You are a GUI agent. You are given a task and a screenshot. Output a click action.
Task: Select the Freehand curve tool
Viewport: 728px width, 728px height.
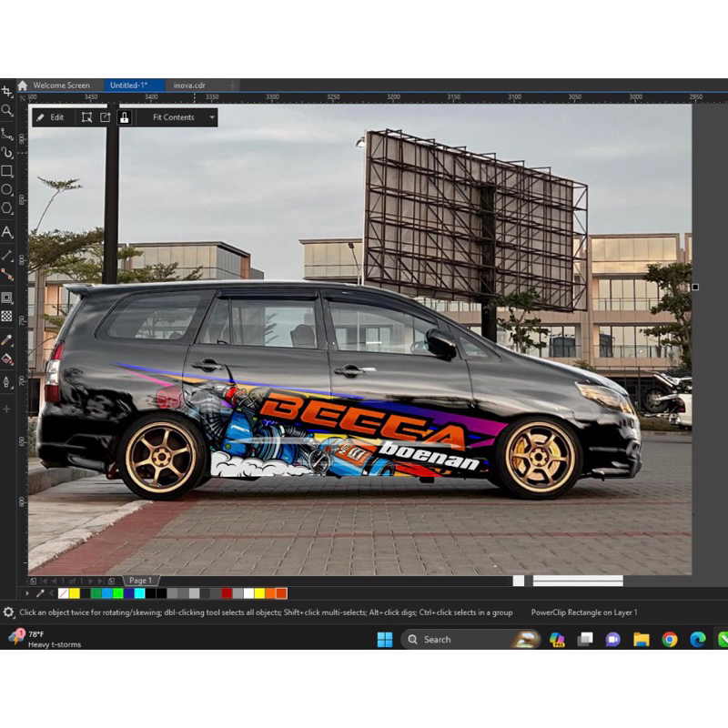pyautogui.click(x=7, y=134)
